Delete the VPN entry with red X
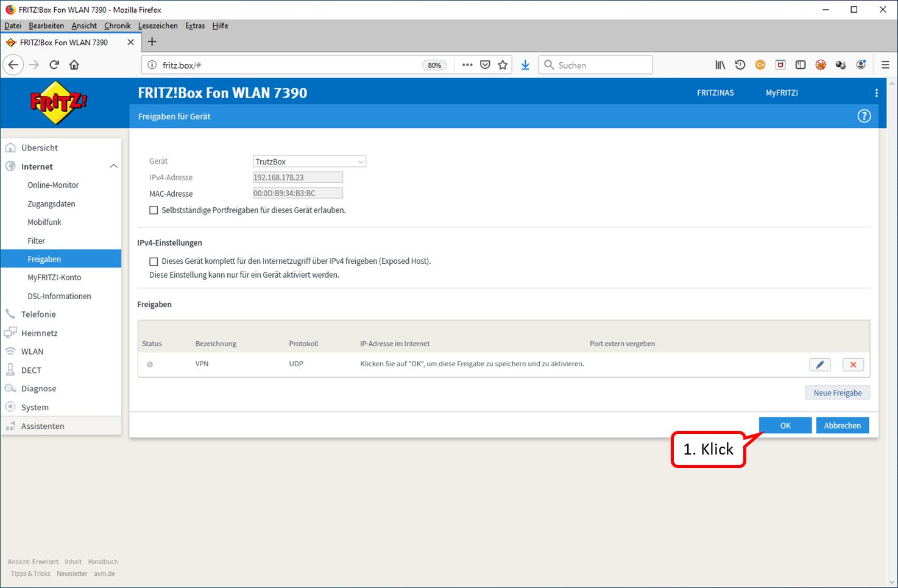 point(853,364)
